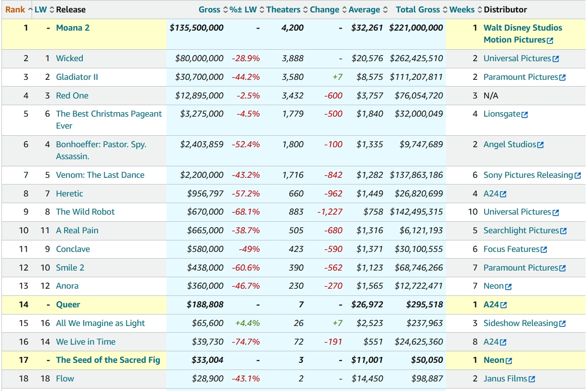Select Queer average value $26,972

tap(367, 304)
